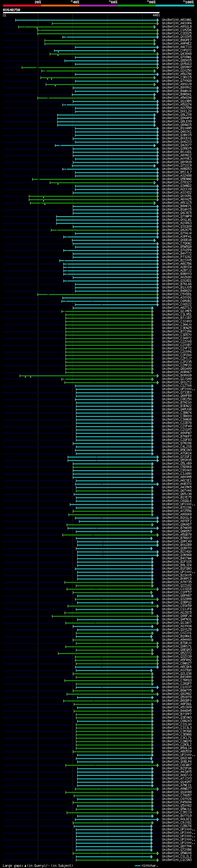197x868 pixels.
Task: Select hit label UniRef100_A9SUJ9
Action: [177, 84]
